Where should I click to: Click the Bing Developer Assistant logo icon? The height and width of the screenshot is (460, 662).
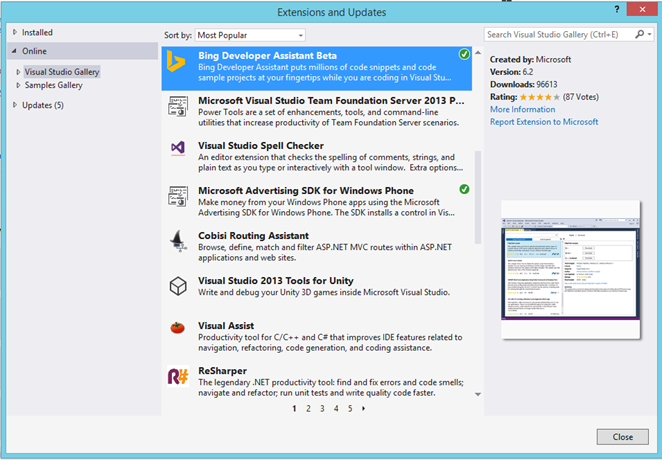[178, 63]
